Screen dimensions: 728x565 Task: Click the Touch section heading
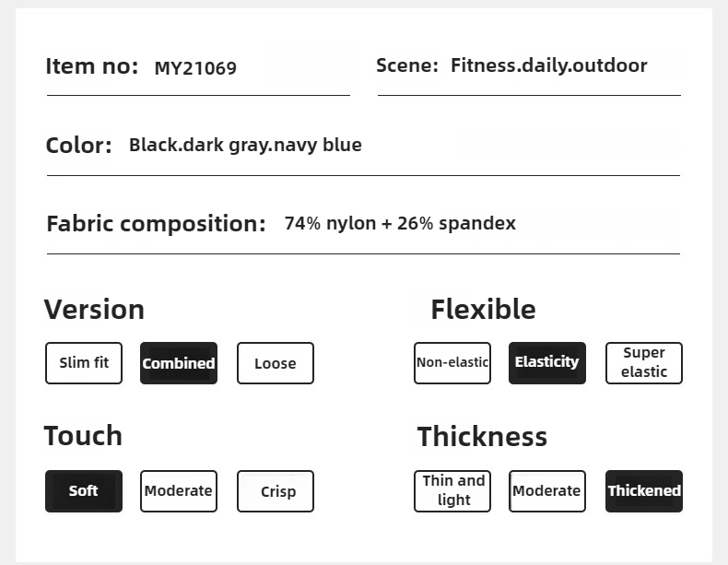pos(83,435)
